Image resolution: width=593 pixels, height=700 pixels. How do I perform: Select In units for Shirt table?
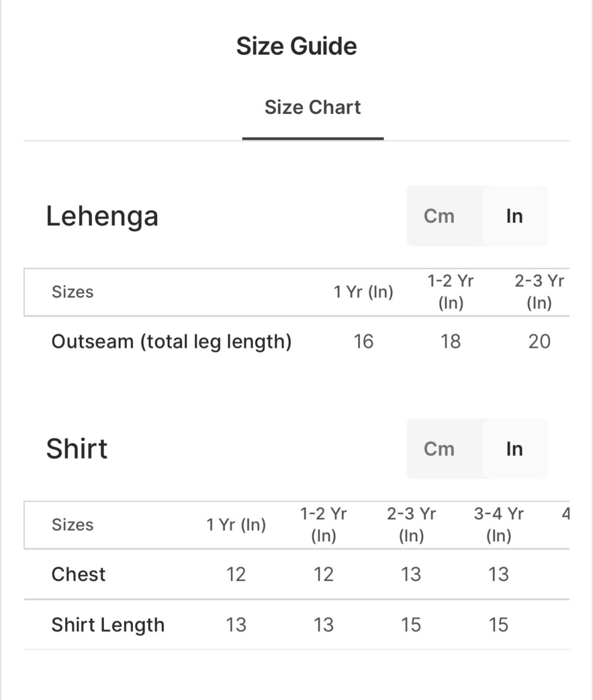pos(514,449)
